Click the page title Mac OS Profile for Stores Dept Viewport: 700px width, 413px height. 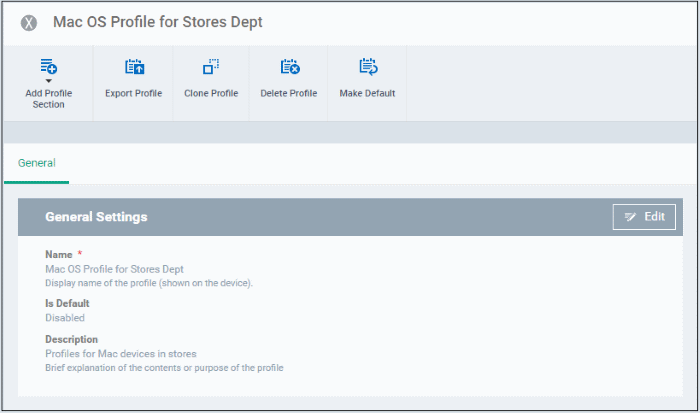pos(158,22)
